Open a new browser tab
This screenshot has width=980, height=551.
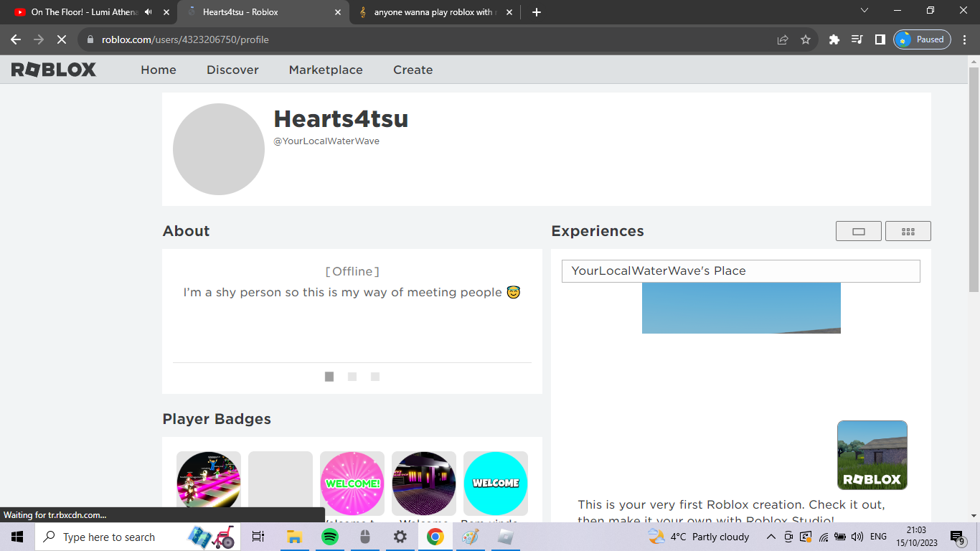[537, 12]
